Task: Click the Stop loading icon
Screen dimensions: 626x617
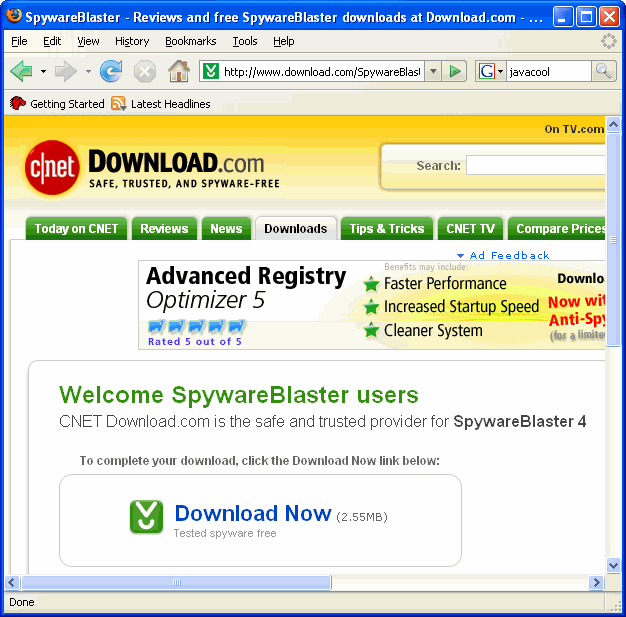Action: coord(145,71)
